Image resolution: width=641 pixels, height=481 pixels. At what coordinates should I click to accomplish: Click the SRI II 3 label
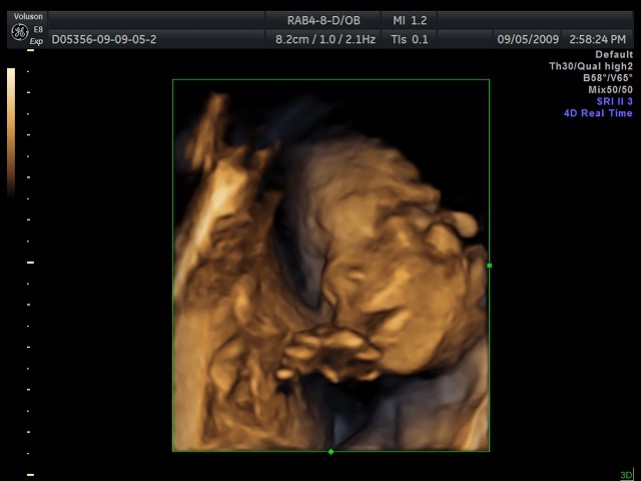[x=614, y=101]
